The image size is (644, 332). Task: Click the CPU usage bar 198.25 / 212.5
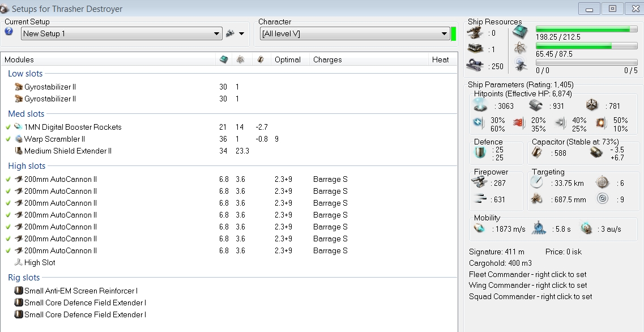(x=586, y=29)
